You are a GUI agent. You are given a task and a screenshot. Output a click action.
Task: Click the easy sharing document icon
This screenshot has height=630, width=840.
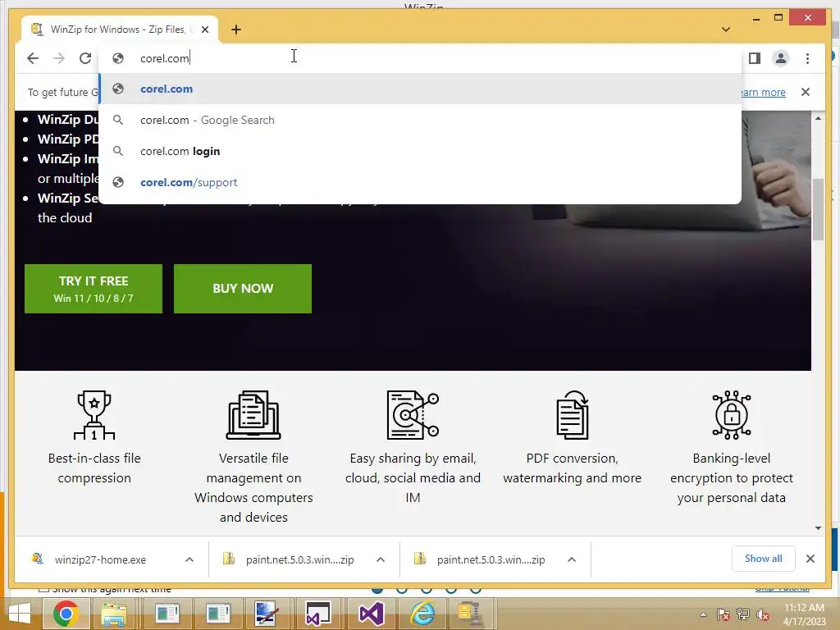(x=413, y=415)
